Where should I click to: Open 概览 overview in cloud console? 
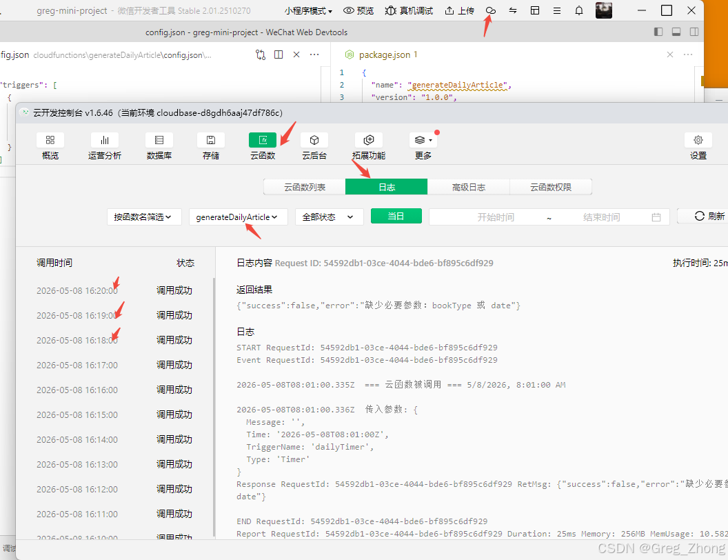(x=50, y=147)
